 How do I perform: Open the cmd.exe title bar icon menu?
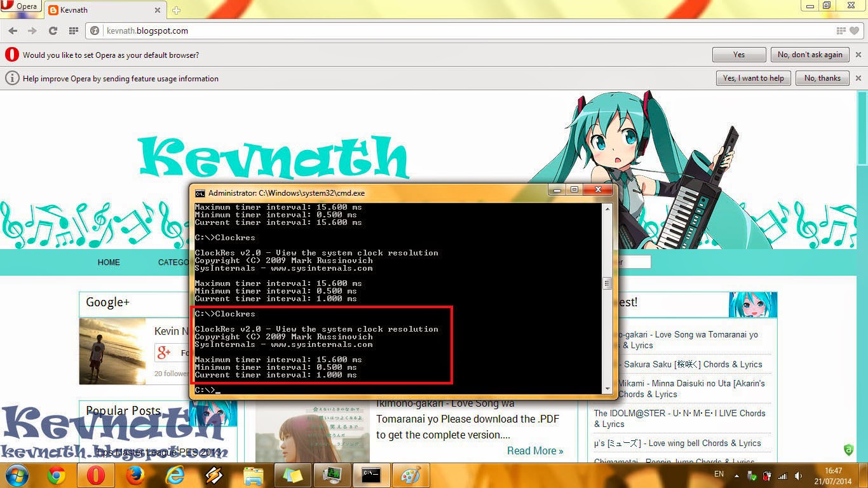click(200, 193)
